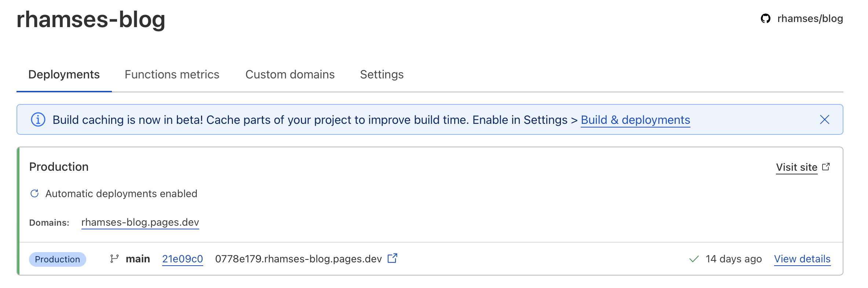Click the Visit site link
Screen dimensions: 868x288
[x=796, y=167]
